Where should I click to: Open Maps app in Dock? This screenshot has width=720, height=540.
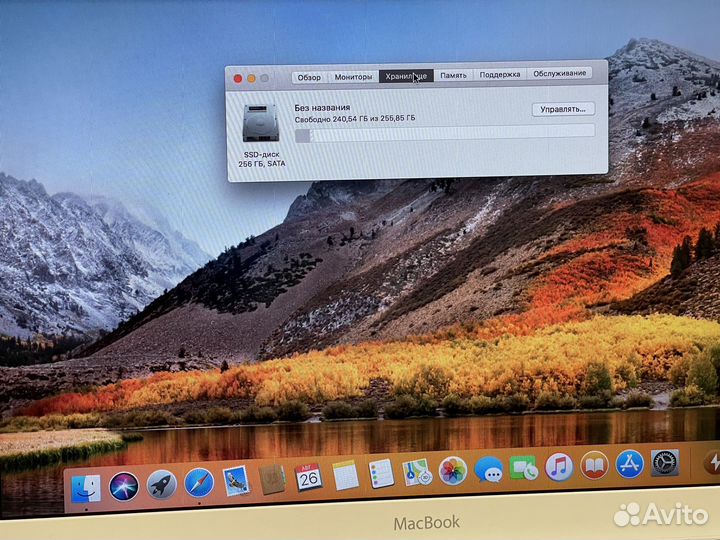pyautogui.click(x=417, y=472)
